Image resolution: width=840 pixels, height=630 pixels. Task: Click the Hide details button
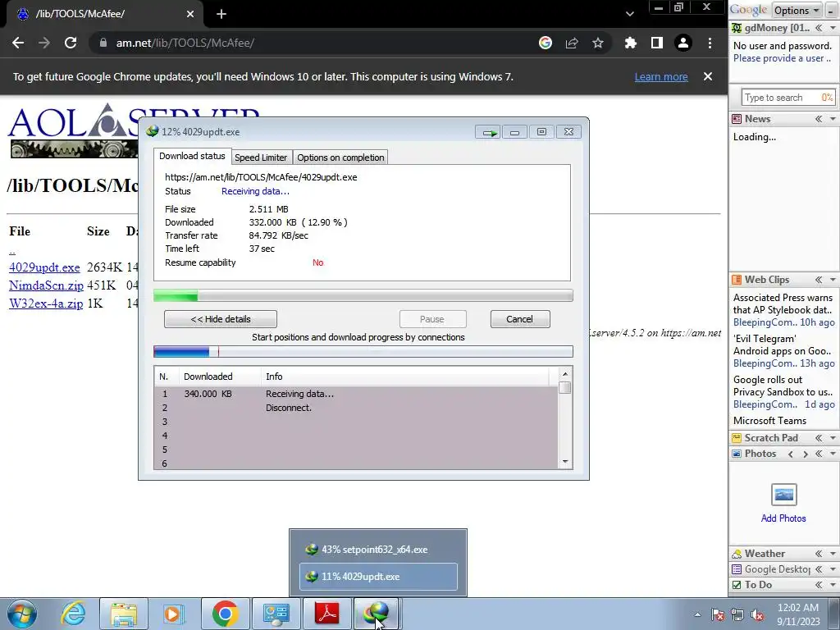[x=221, y=319]
